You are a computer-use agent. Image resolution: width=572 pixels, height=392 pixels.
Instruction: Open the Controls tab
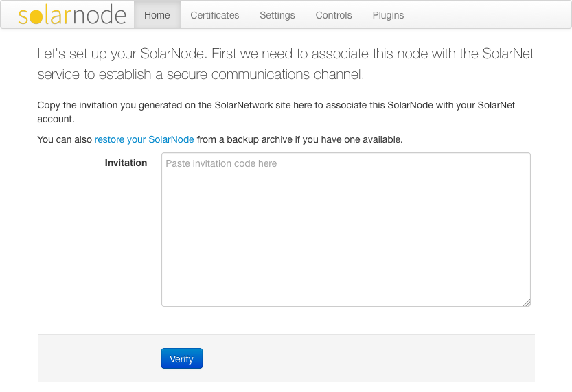pyautogui.click(x=334, y=15)
